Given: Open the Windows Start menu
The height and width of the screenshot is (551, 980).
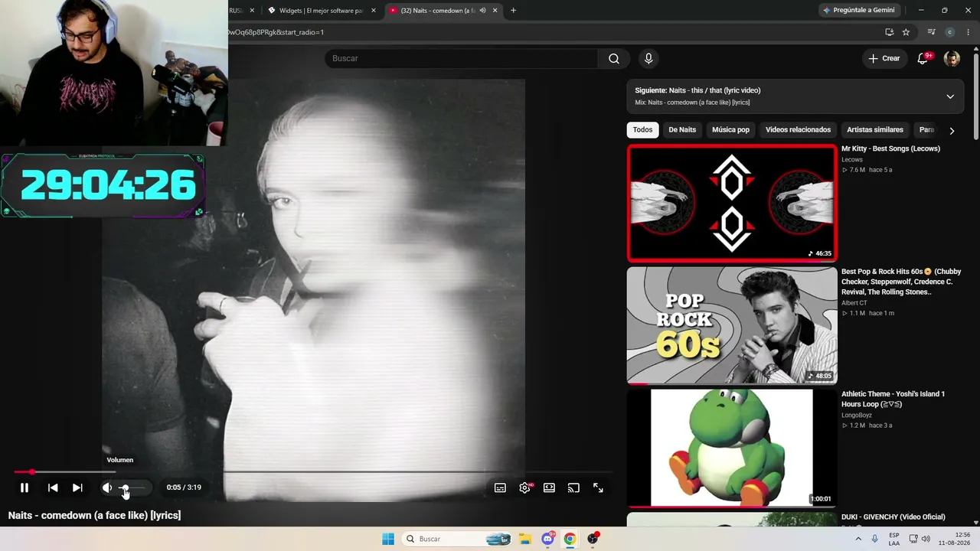Looking at the screenshot, I should click(388, 539).
